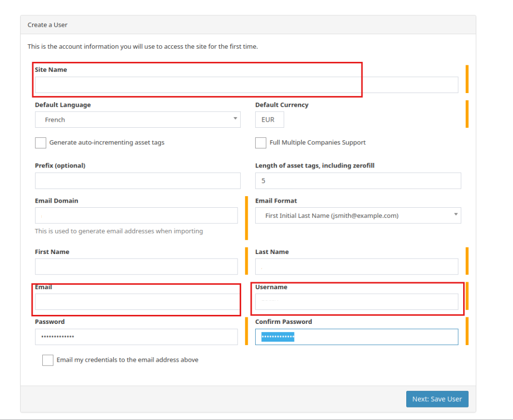This screenshot has width=513, height=420.
Task: Click the Prefix (optional) input field
Action: (137, 181)
